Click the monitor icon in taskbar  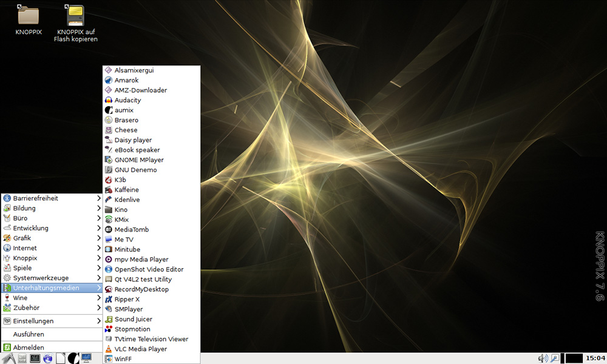coord(86,358)
